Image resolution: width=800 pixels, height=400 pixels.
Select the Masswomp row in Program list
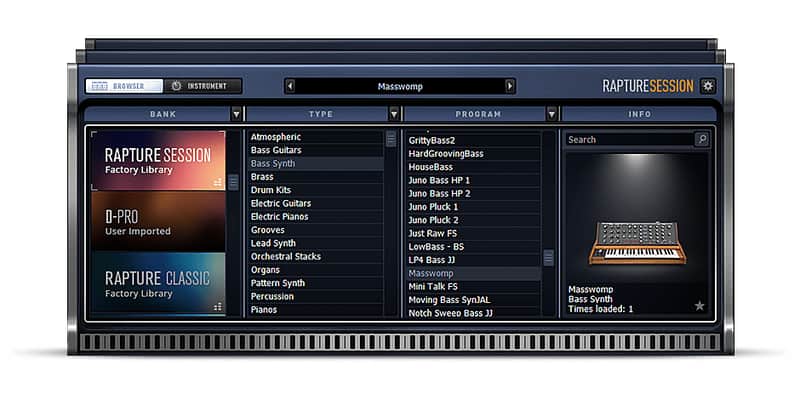point(473,273)
